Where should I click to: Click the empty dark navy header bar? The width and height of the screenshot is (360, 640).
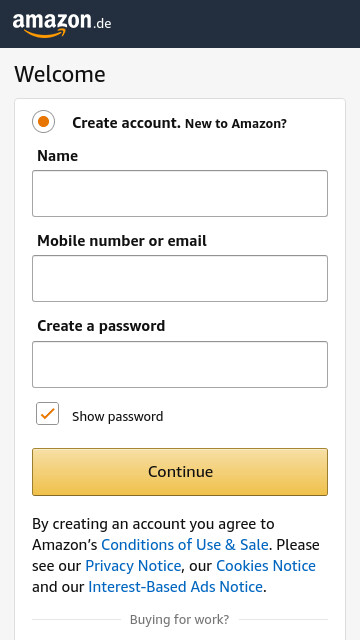(235, 24)
